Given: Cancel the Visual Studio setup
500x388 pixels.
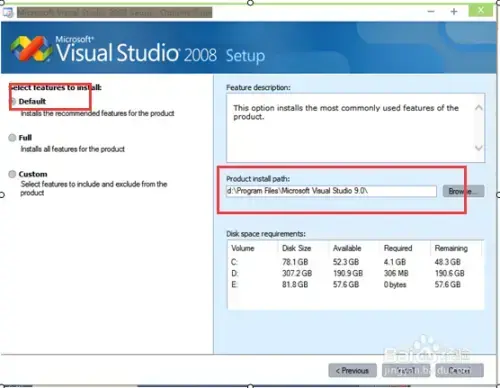Looking at the screenshot, I should 459,370.
